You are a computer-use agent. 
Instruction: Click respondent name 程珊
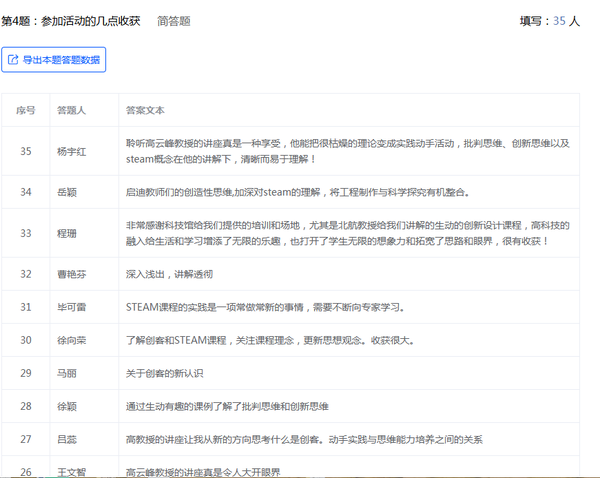click(67, 233)
